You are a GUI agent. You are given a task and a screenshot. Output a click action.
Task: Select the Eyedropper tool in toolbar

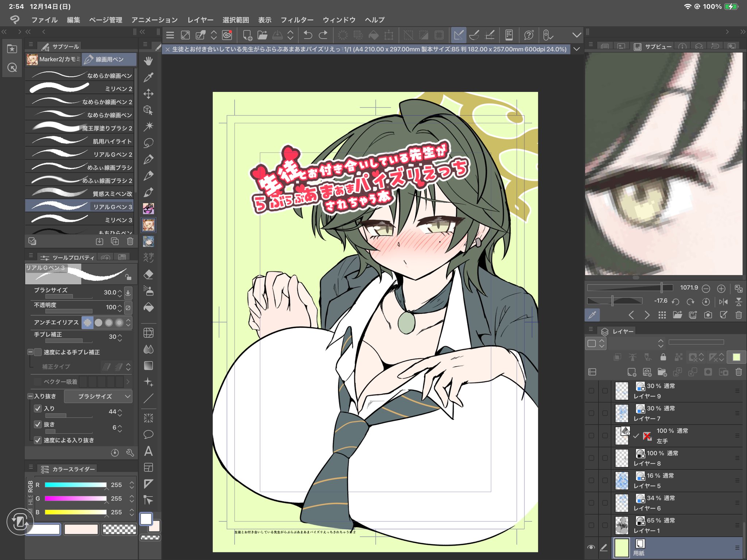click(148, 77)
